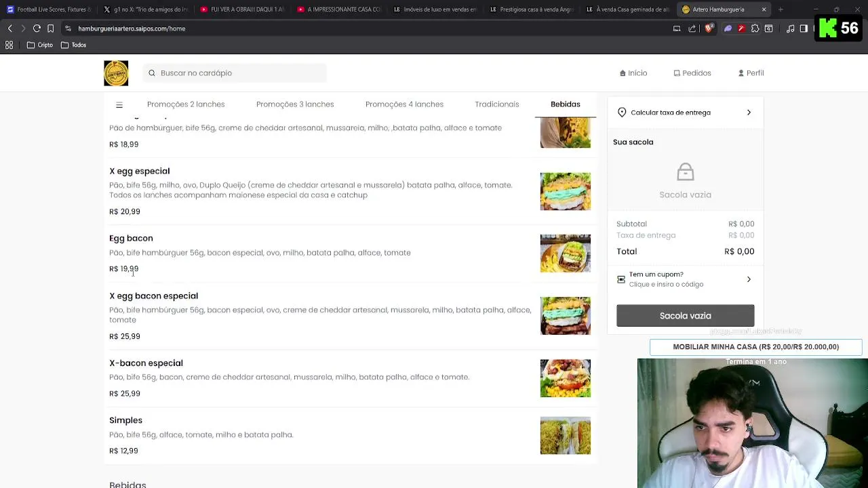Image resolution: width=868 pixels, height=488 pixels.
Task: Click the browser back arrow
Action: 9,28
